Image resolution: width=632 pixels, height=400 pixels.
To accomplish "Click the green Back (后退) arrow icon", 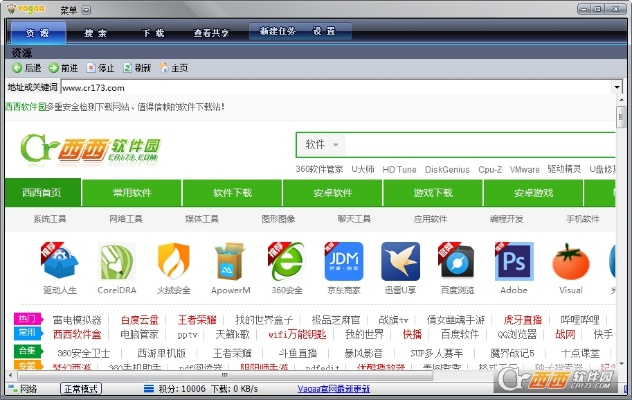I will pos(17,68).
